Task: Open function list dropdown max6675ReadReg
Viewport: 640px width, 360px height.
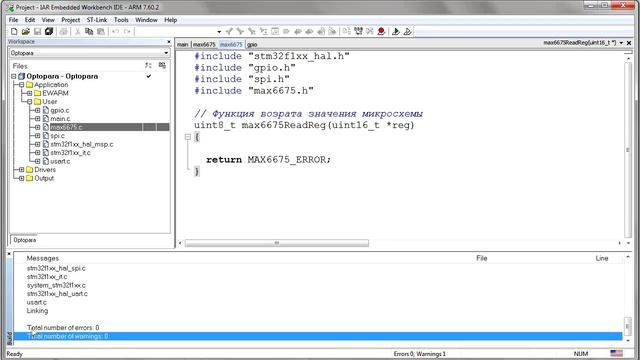Action: tap(621, 42)
